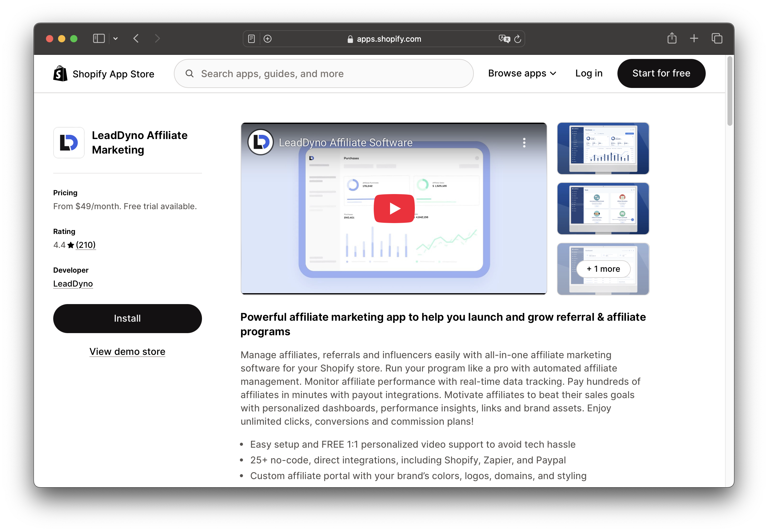768x532 pixels.
Task: Click the LeadDyno app logo icon
Action: [x=69, y=143]
